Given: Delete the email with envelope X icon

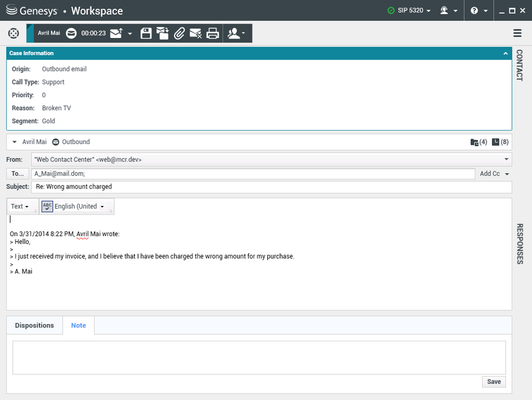Looking at the screenshot, I should pos(195,33).
